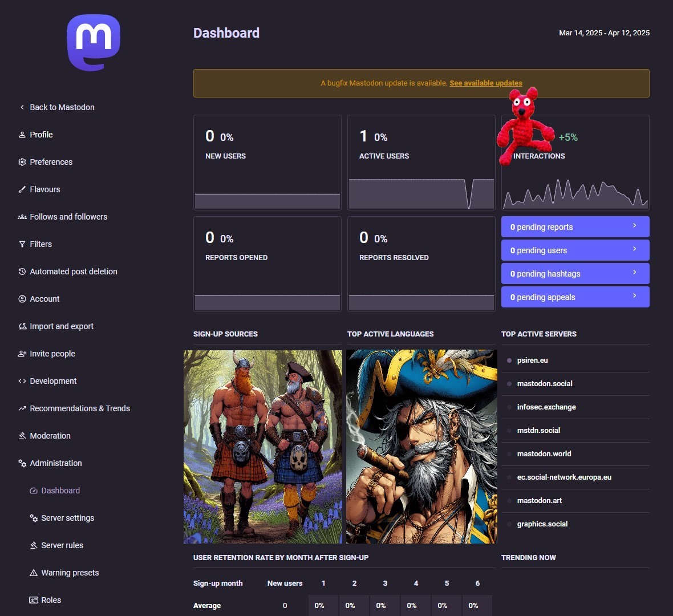Click the Server settings gears icon
The image size is (673, 616).
[x=34, y=518]
